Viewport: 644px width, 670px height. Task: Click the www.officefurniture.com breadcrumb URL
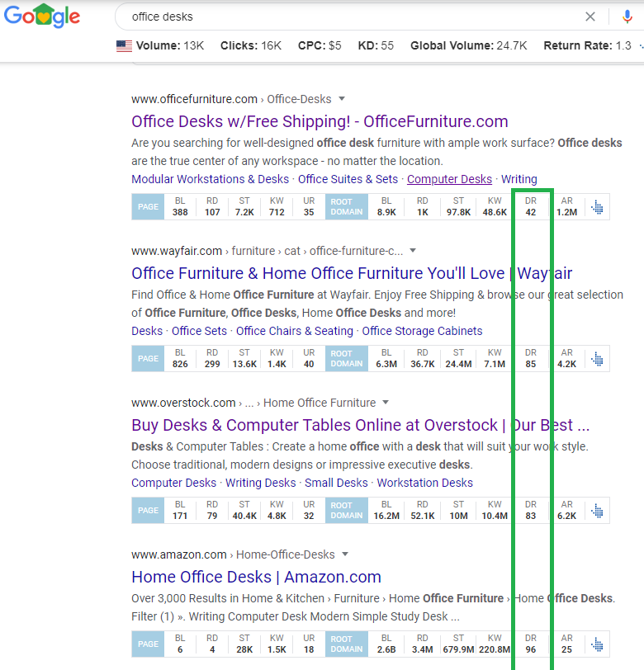194,99
